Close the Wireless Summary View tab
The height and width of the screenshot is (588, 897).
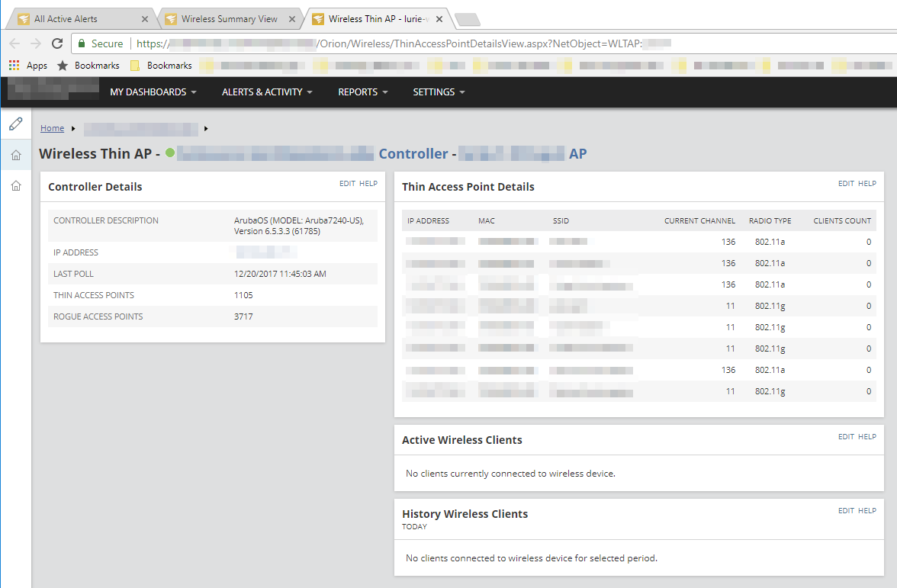tap(292, 19)
